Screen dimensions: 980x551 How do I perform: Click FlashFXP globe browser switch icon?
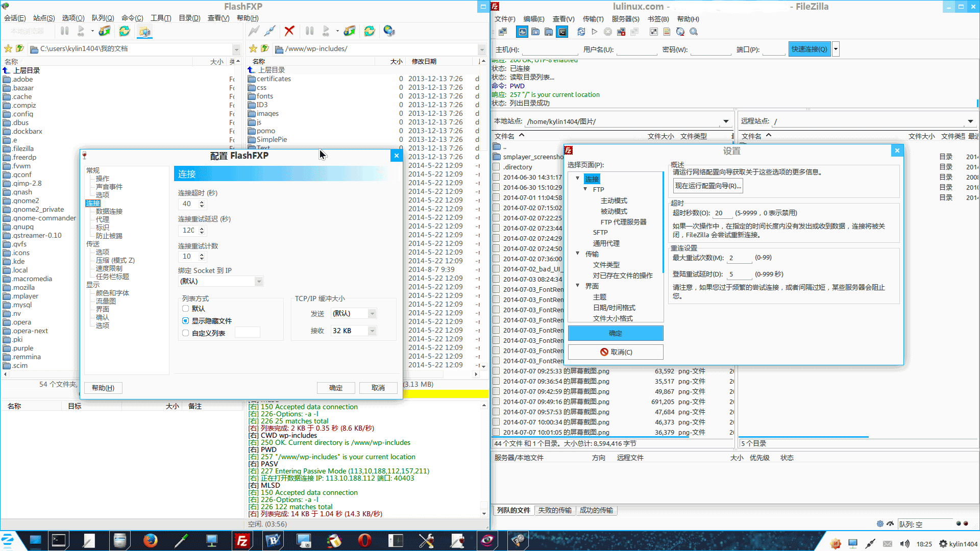click(x=389, y=31)
